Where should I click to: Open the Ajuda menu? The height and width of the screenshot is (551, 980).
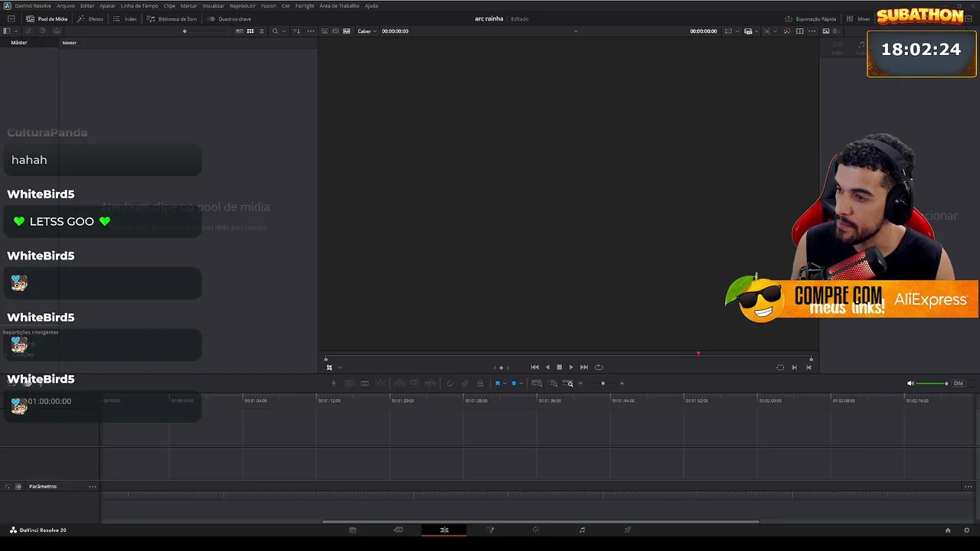click(371, 5)
